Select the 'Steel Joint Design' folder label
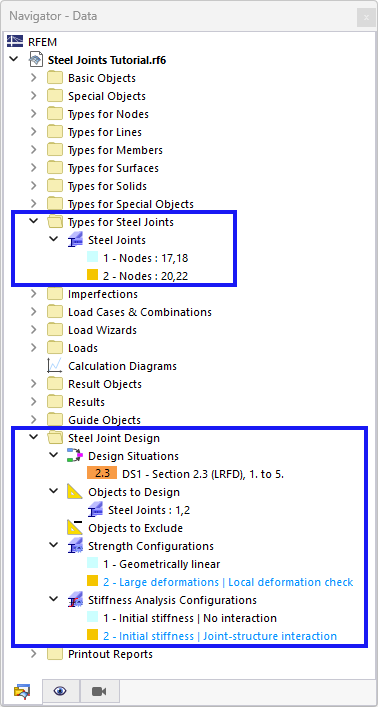Viewport: 378px width, 707px height. (114, 438)
